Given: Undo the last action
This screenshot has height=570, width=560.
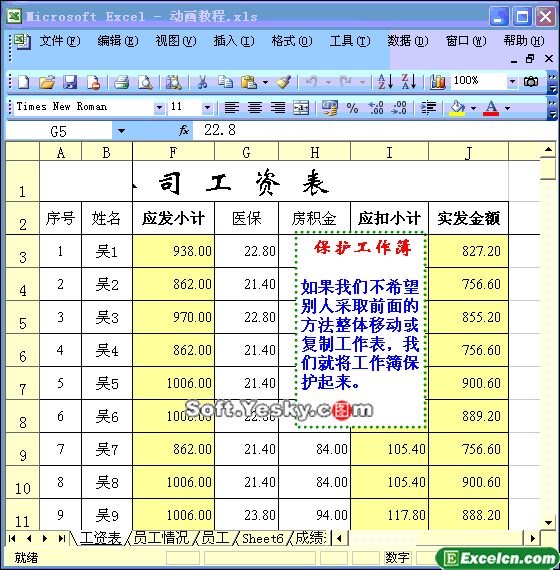Looking at the screenshot, I should [312, 82].
